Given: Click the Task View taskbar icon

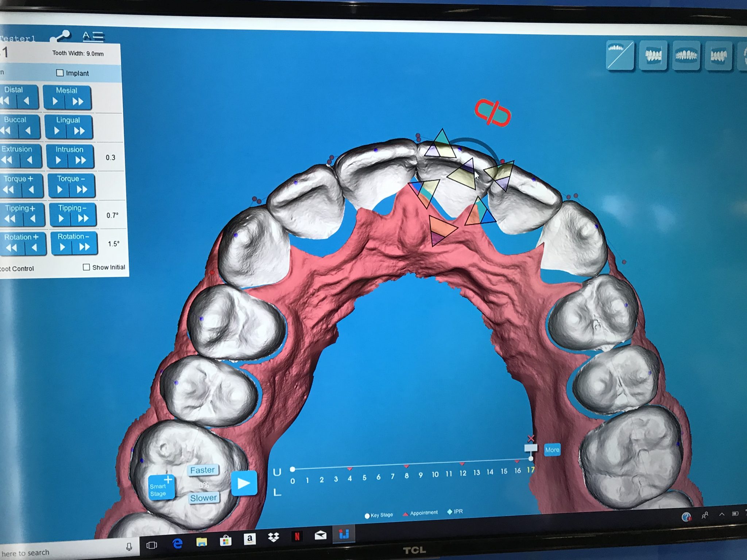Looking at the screenshot, I should click(152, 545).
